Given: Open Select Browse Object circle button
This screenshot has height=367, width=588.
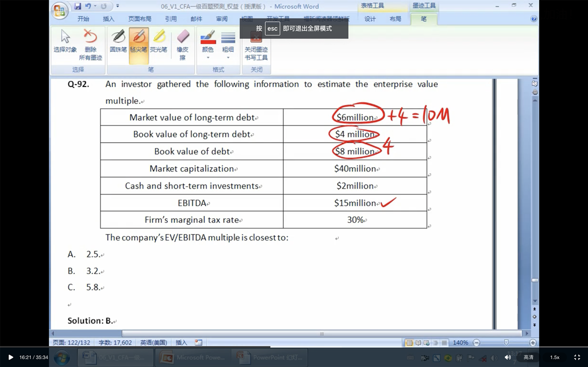Looking at the screenshot, I should [535, 317].
